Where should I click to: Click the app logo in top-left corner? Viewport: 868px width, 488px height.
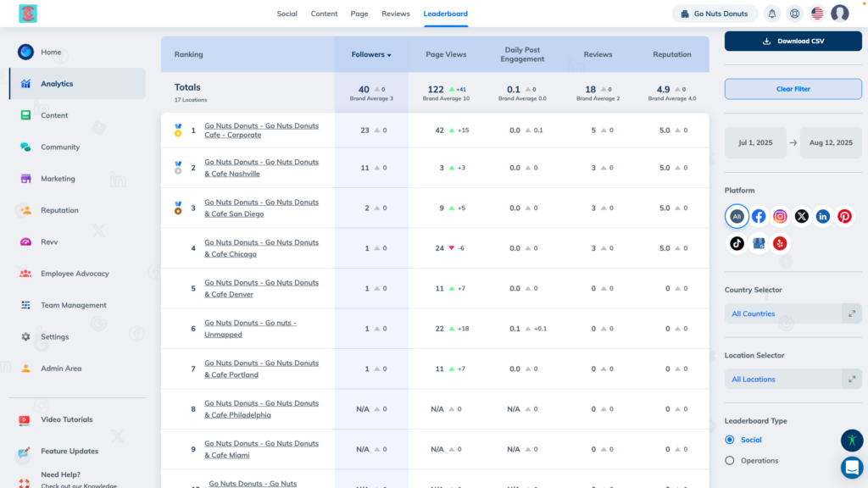28,14
